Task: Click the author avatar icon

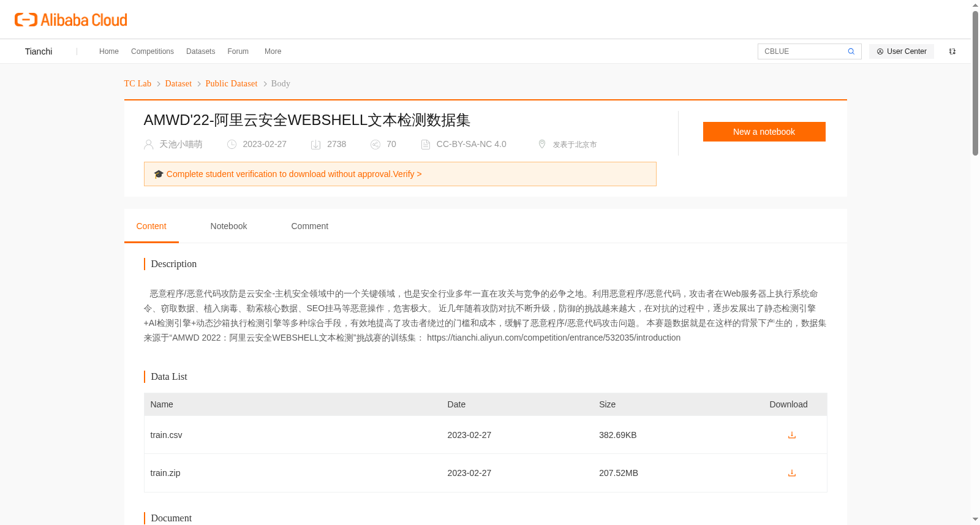Action: pos(148,145)
